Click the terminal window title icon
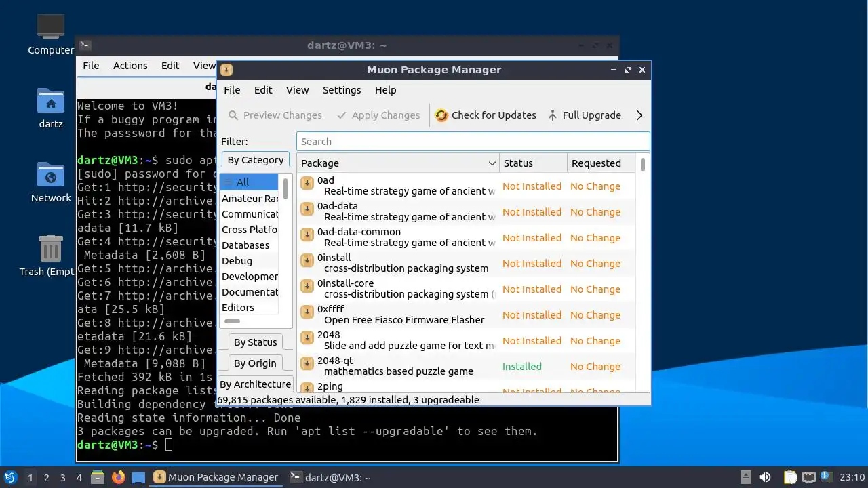The height and width of the screenshot is (488, 868). point(85,45)
